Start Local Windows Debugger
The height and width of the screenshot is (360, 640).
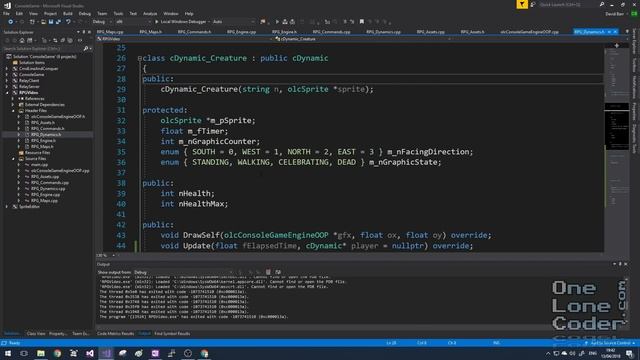point(180,22)
